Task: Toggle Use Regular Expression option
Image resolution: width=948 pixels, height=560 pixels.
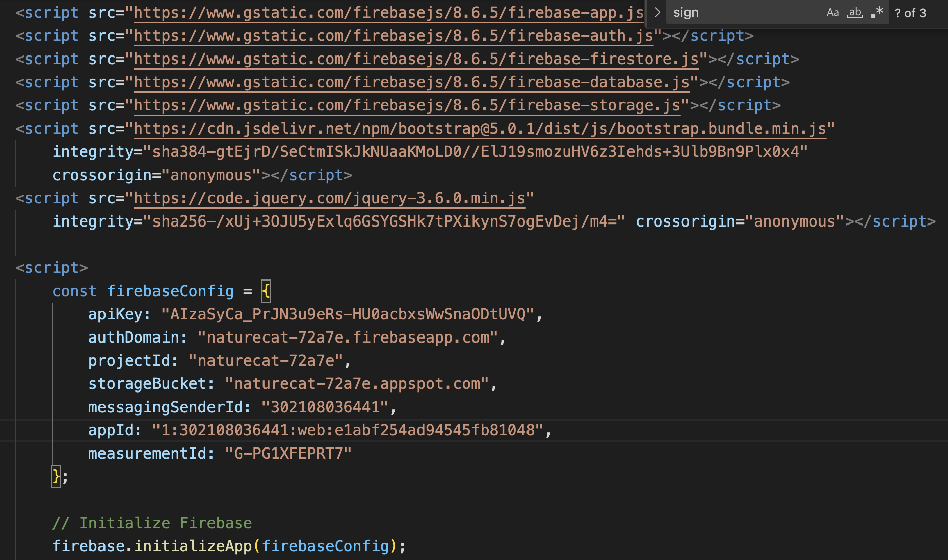Action: [877, 13]
